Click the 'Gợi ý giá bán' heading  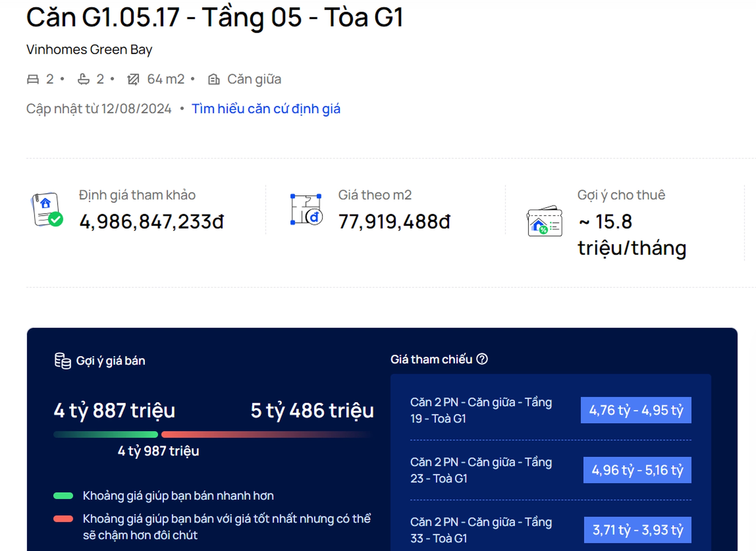(111, 361)
